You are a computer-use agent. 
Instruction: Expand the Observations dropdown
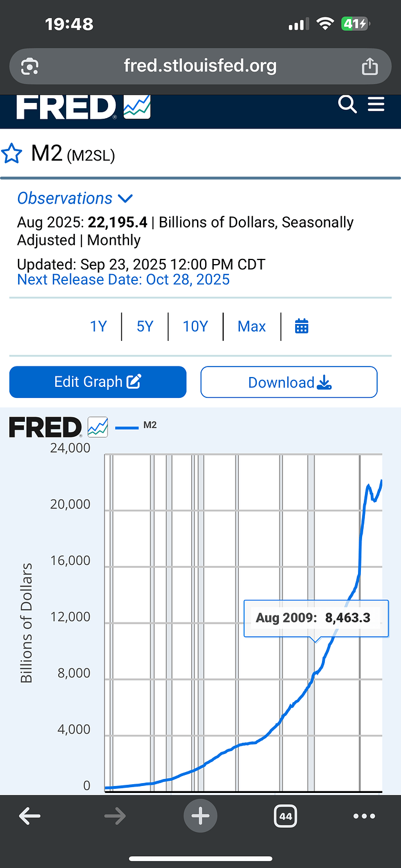pyautogui.click(x=75, y=198)
